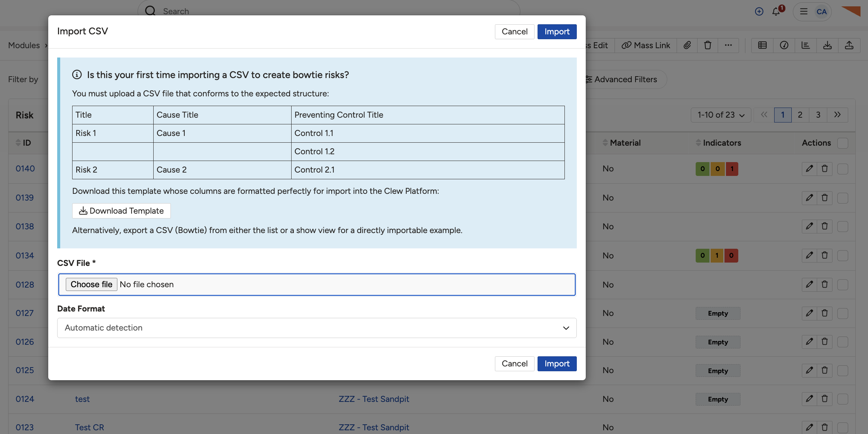868x434 pixels.
Task: Click the CA user avatar
Action: tap(822, 12)
